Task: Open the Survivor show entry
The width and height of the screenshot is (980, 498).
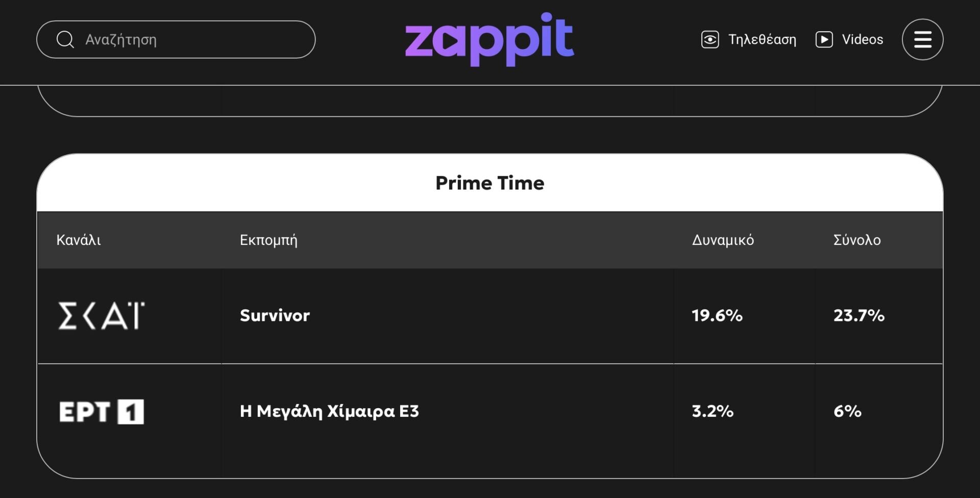Action: pyautogui.click(x=275, y=315)
